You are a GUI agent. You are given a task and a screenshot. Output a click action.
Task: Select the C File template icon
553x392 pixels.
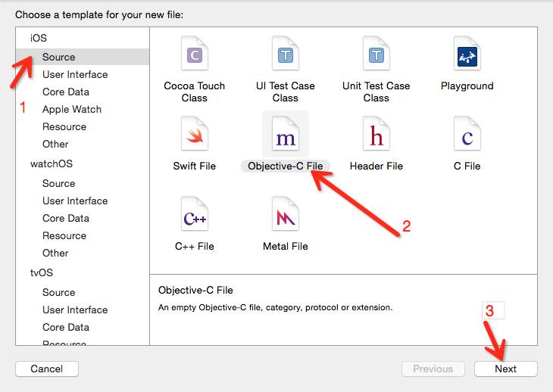pyautogui.click(x=467, y=134)
